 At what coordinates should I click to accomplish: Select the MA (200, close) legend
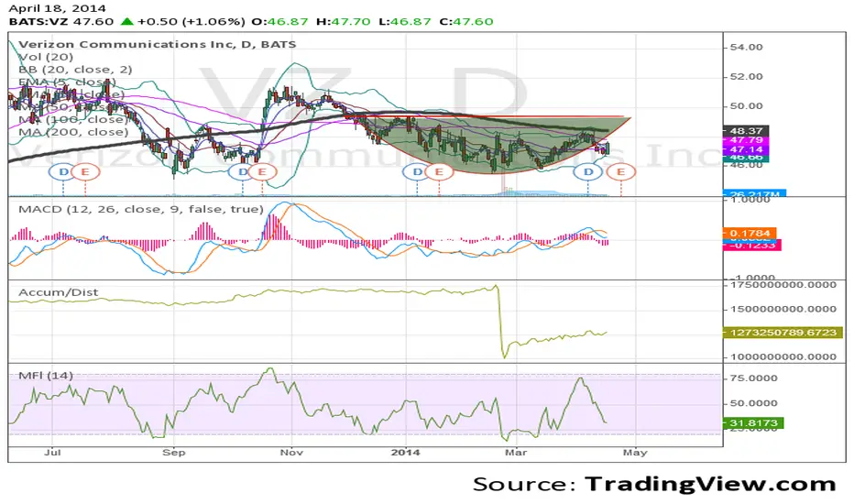(x=73, y=132)
